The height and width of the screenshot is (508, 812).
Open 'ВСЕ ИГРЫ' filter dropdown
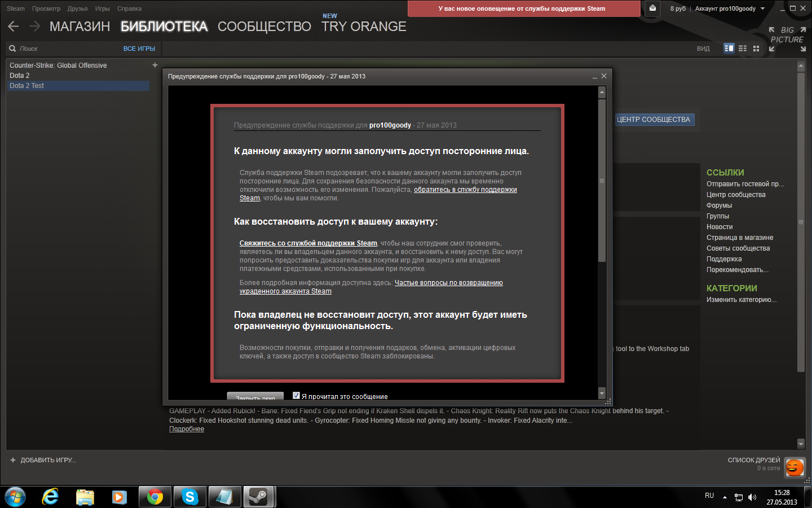139,49
